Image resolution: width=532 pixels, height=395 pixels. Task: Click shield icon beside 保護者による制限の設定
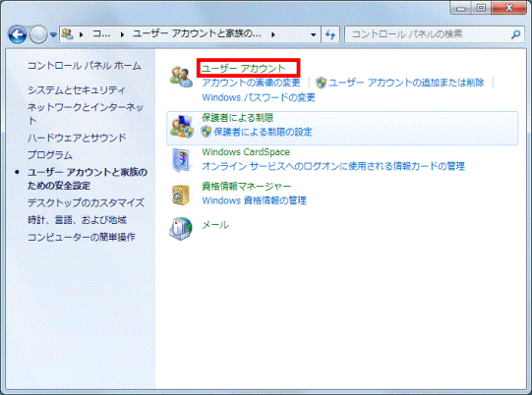206,132
